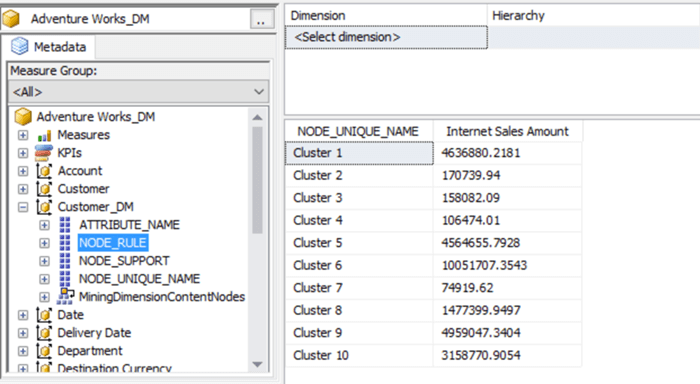Screen dimensions: 700x384
Task: Select the Cluster 10 cell
Action: 359,355
